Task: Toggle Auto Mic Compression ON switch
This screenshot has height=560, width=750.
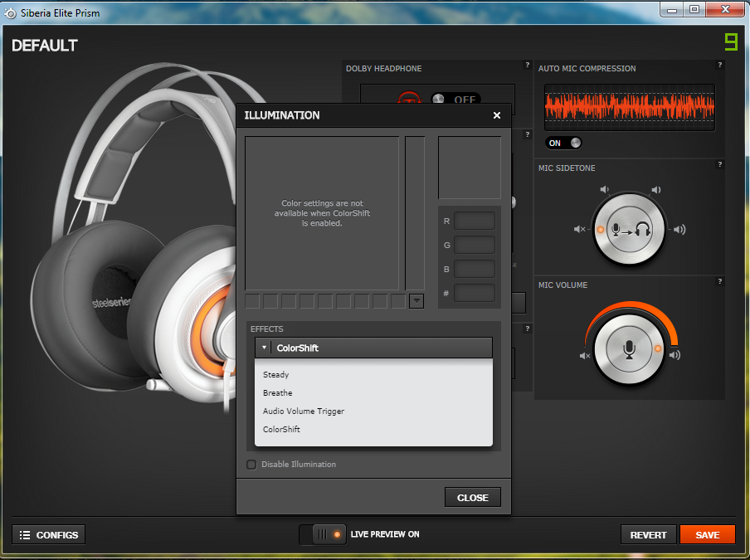Action: point(563,143)
